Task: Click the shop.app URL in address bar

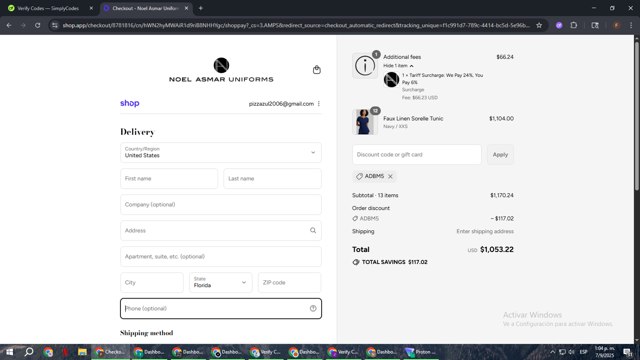Action: 296,25
